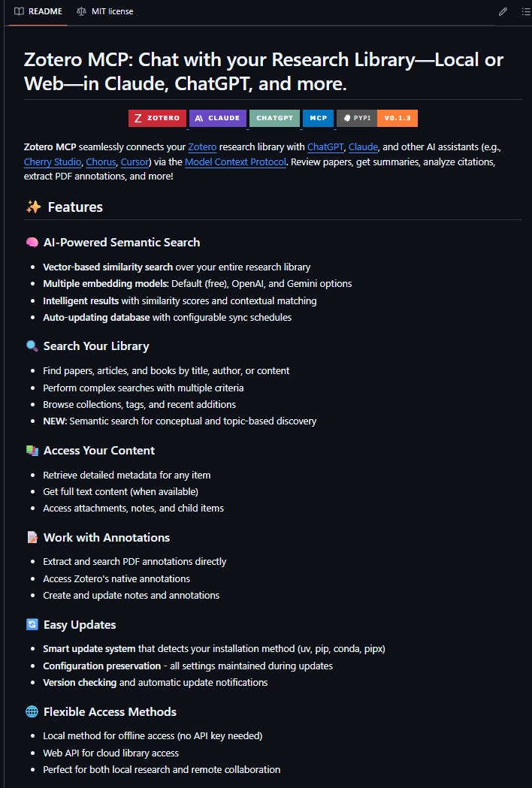The height and width of the screenshot is (788, 532).
Task: Click 'NEW: Semantic search' bullet
Action: click(180, 421)
